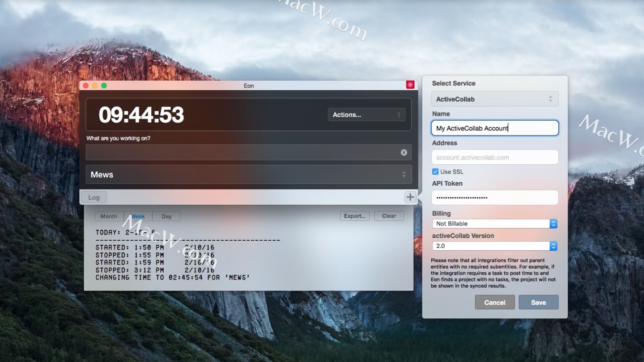Open the Actions... dropdown

pos(367,115)
